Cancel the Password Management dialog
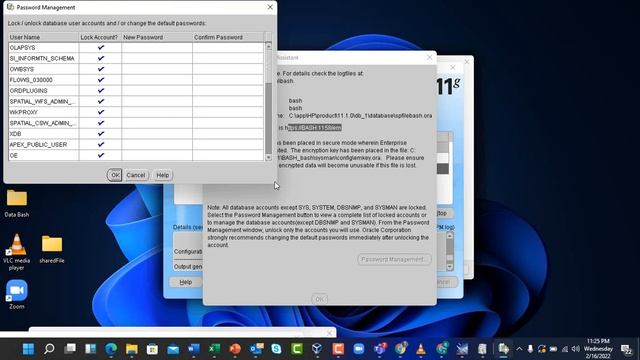640x360 pixels. click(136, 175)
